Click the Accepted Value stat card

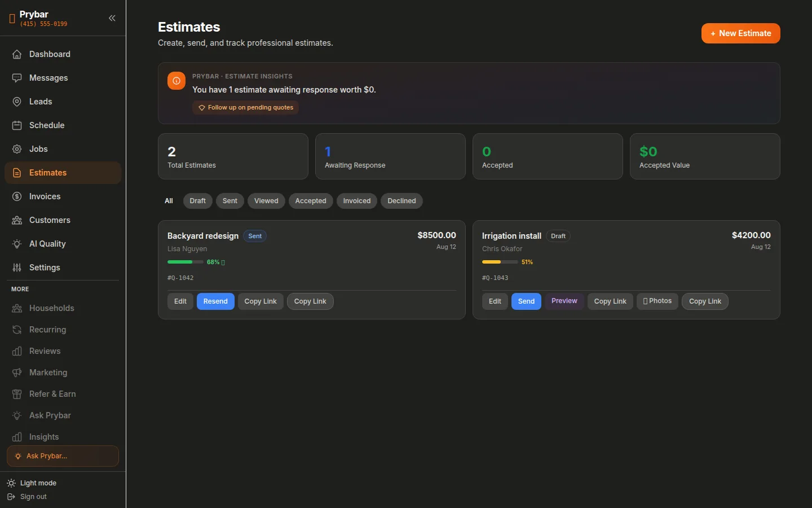point(705,156)
